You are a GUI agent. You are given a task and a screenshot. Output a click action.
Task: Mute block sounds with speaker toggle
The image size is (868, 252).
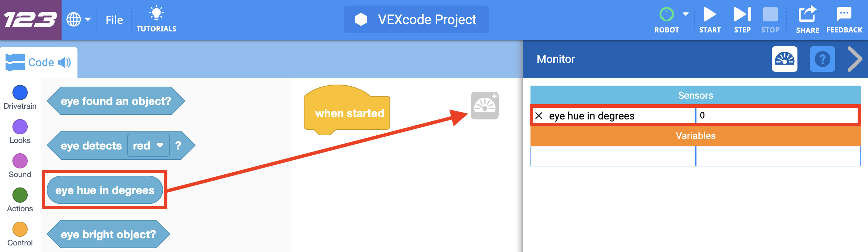point(64,62)
